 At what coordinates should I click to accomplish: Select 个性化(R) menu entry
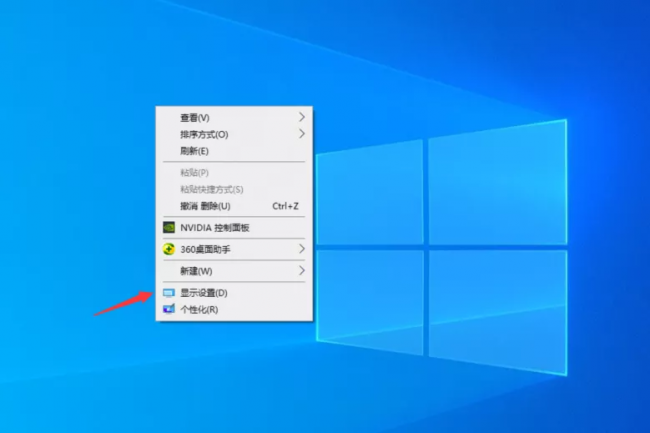click(x=234, y=310)
